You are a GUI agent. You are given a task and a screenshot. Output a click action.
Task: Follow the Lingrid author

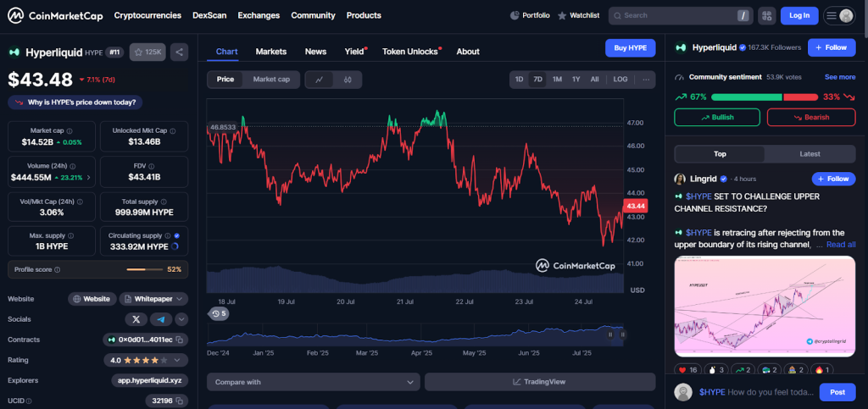pyautogui.click(x=834, y=179)
